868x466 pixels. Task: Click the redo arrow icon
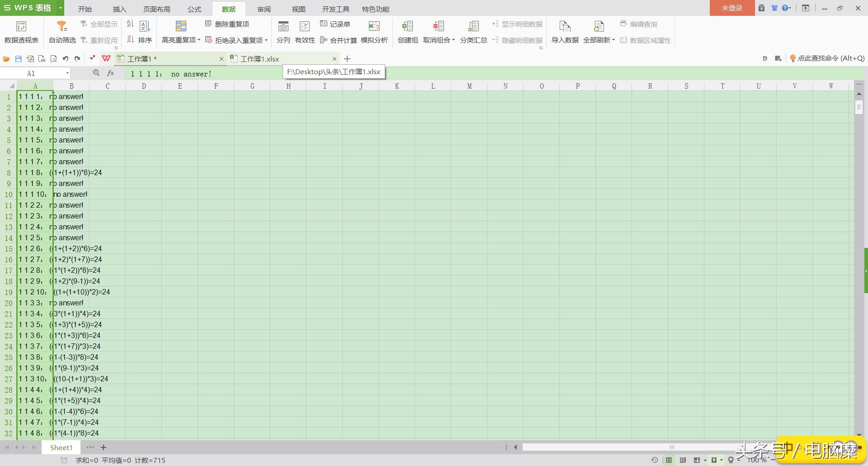tap(77, 59)
